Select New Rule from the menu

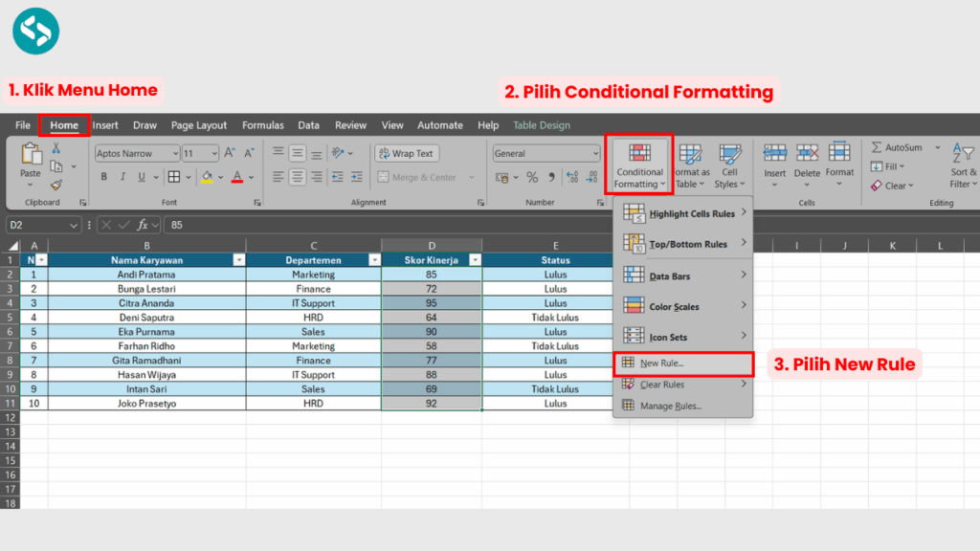coord(659,364)
